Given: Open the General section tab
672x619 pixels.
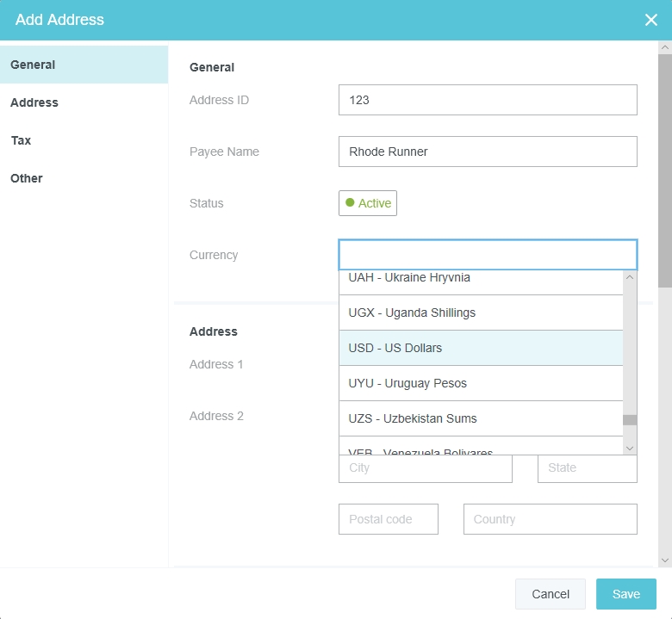Looking at the screenshot, I should (84, 65).
